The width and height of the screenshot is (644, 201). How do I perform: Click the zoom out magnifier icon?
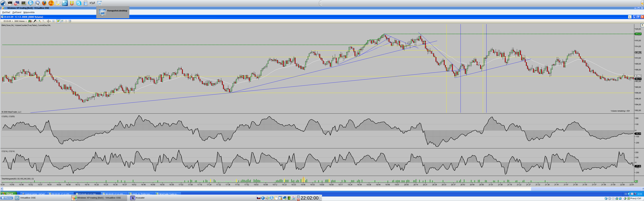[x=43, y=21]
